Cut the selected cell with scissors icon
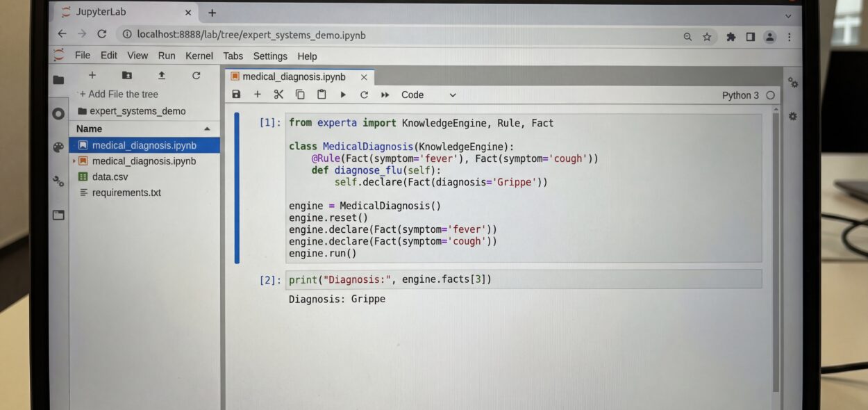The image size is (868, 410). click(278, 95)
